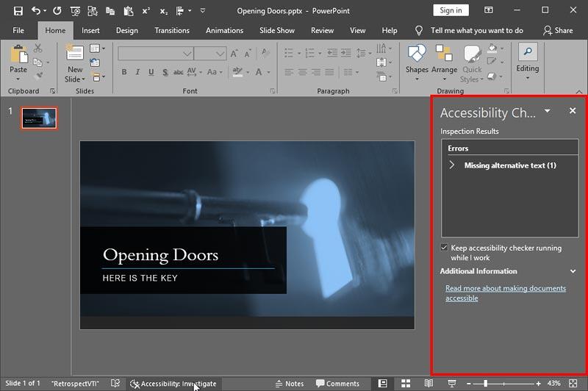This screenshot has height=391, width=588.
Task: Apply font color
Action: coord(259,72)
